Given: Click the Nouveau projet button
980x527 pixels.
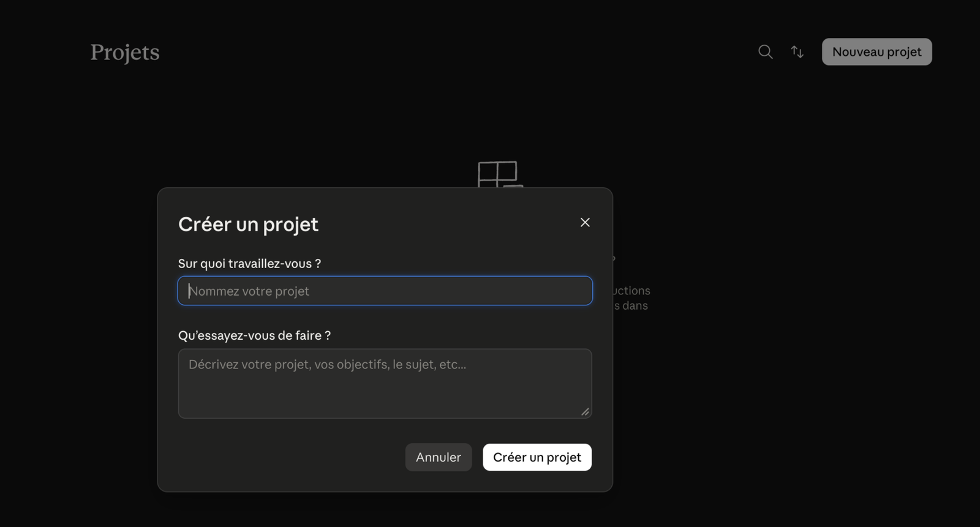Looking at the screenshot, I should click(876, 52).
